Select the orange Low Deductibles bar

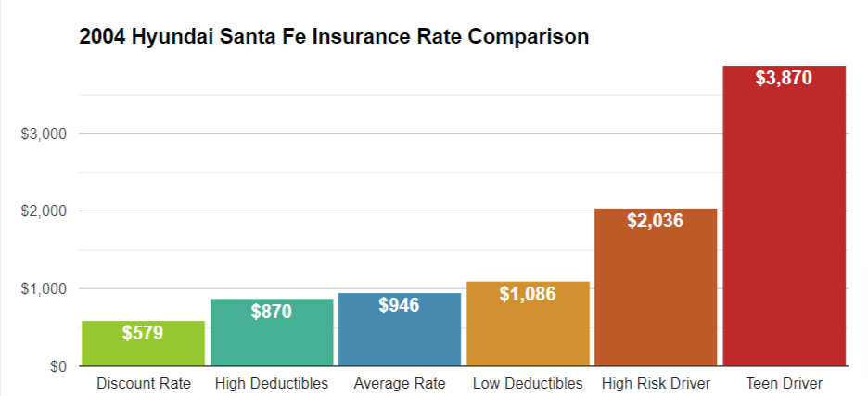528,324
